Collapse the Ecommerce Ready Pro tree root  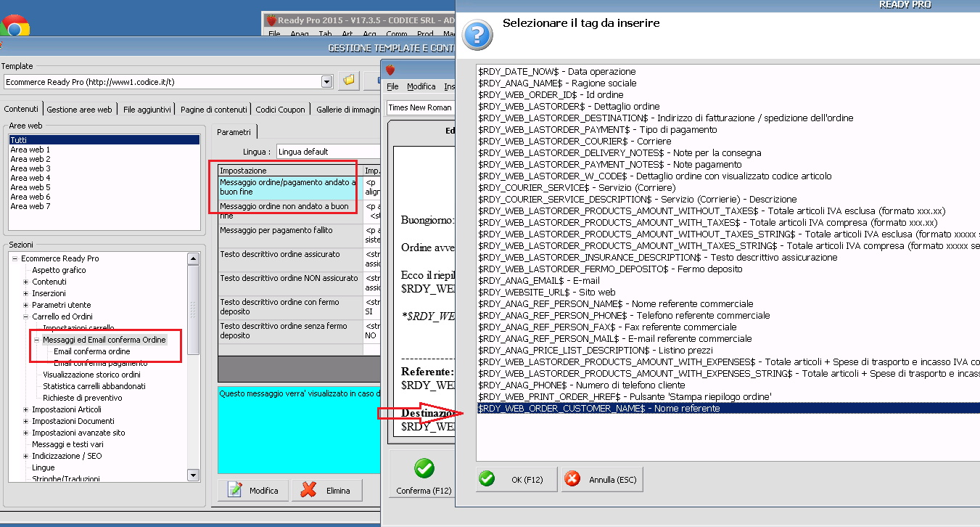(x=15, y=258)
